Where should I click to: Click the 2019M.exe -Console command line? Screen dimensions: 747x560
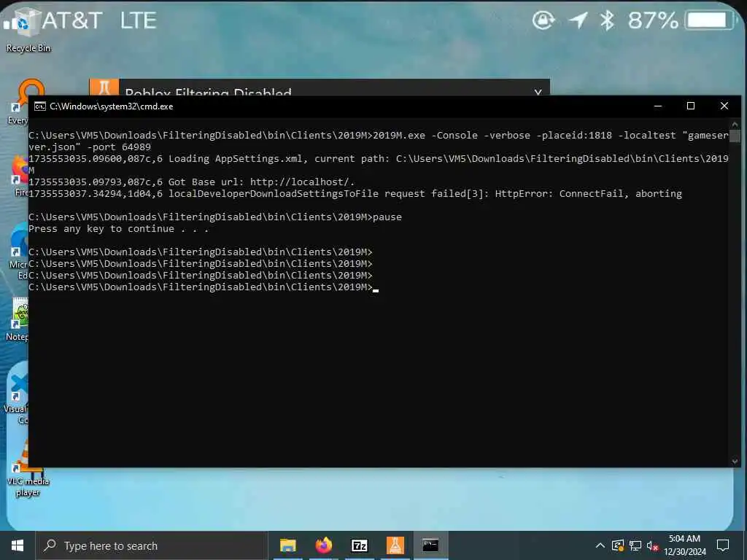[379, 141]
